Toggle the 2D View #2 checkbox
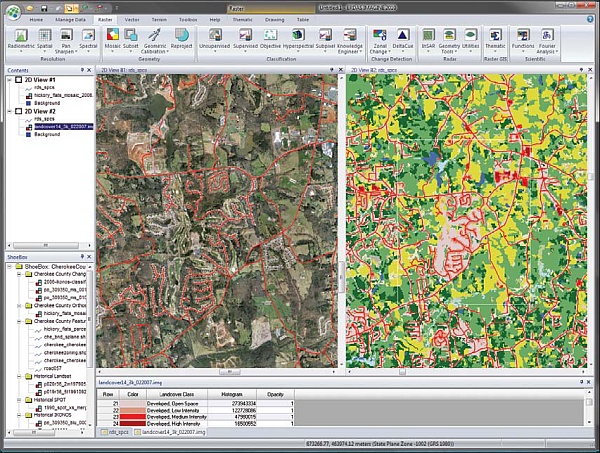This screenshot has height=453, width=600. (18, 111)
